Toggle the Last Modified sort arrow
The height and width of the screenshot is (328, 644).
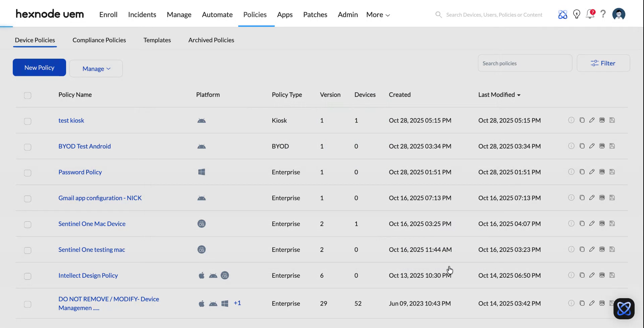(x=519, y=95)
